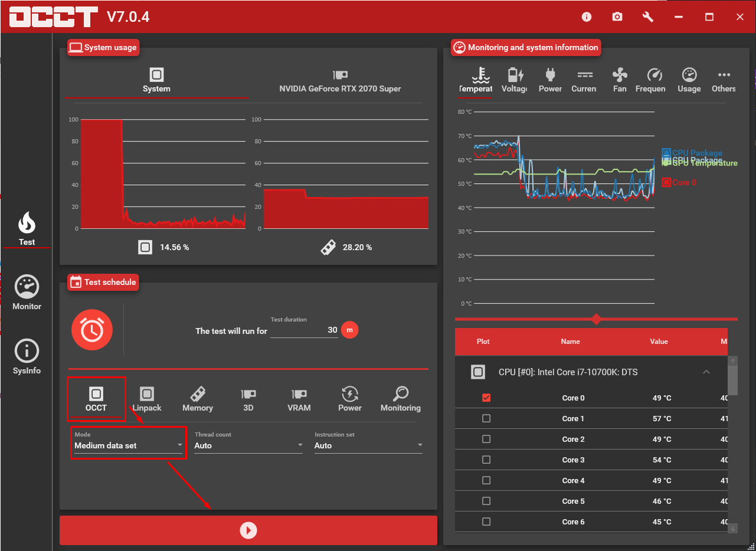Show the Power plug monitoring tab
756x551 pixels.
click(550, 80)
